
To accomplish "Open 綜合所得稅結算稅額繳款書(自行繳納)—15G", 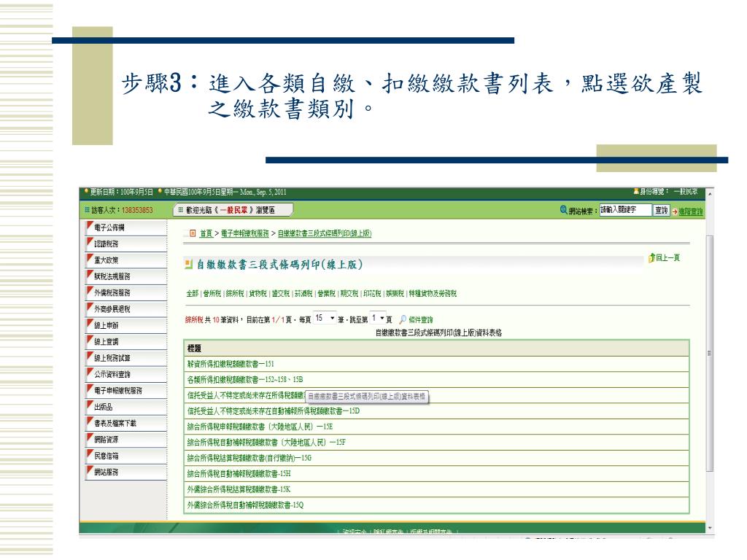I will pyautogui.click(x=249, y=458).
